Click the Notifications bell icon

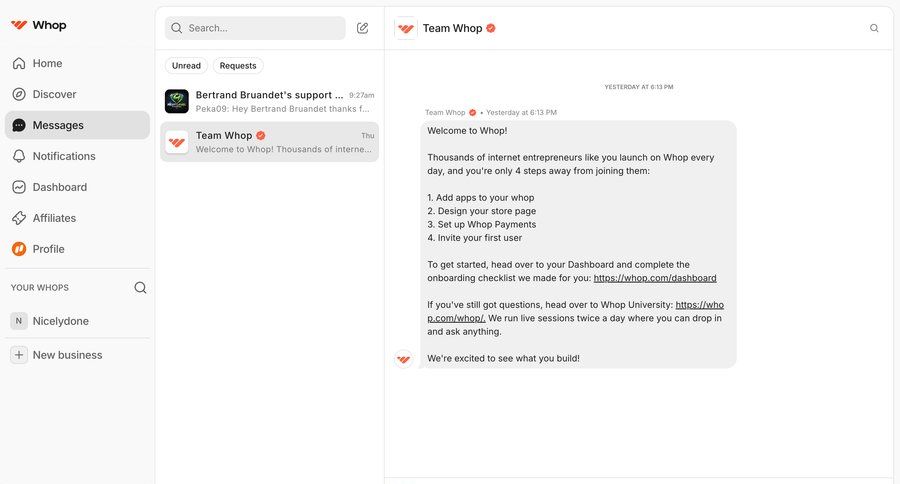coord(19,156)
